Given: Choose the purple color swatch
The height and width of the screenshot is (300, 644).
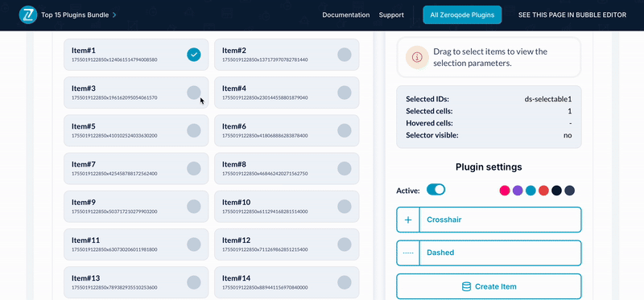Looking at the screenshot, I should click(x=518, y=191).
